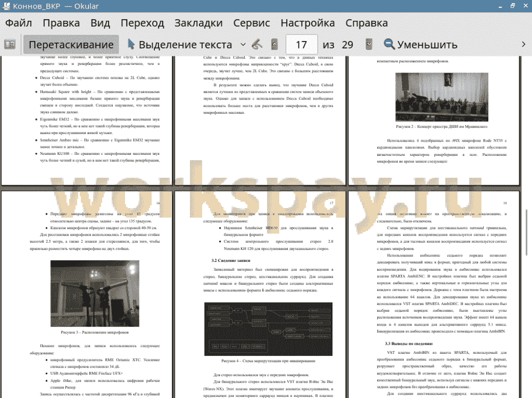Viewport: 532px width, 398px height.
Task: Click the Okular app icon in title bar
Action: [5, 6]
